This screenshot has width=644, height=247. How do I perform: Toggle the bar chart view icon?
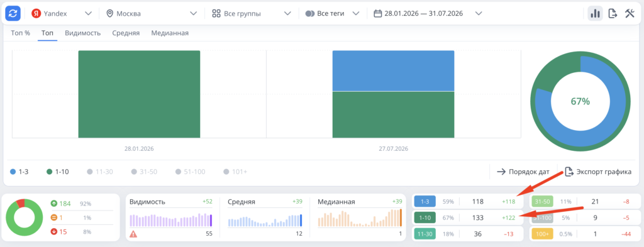click(595, 14)
